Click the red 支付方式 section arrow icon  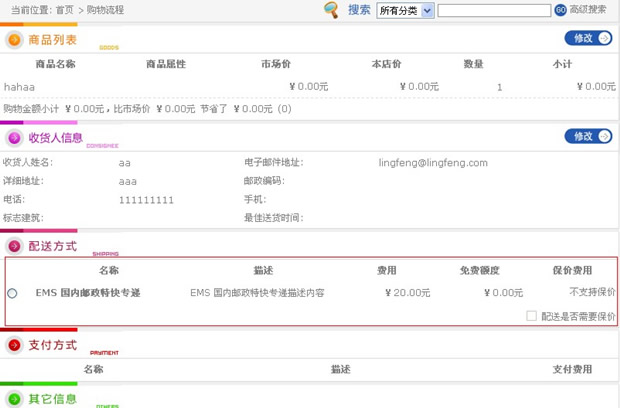[x=15, y=345]
